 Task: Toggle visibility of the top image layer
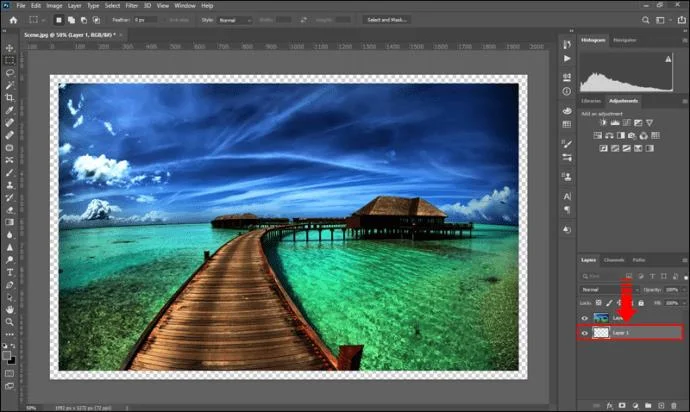585,317
